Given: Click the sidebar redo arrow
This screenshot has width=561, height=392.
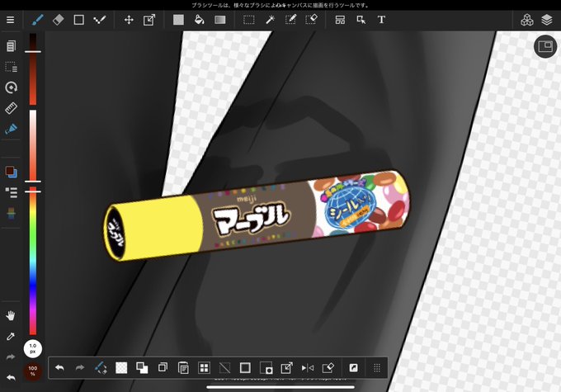Looking at the screenshot, I should (11, 357).
